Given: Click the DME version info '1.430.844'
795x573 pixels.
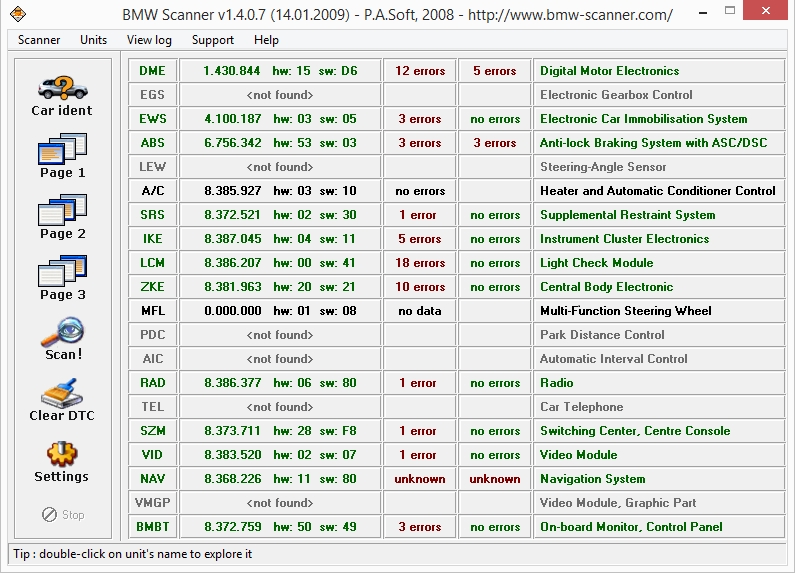Looking at the screenshot, I should (232, 70).
